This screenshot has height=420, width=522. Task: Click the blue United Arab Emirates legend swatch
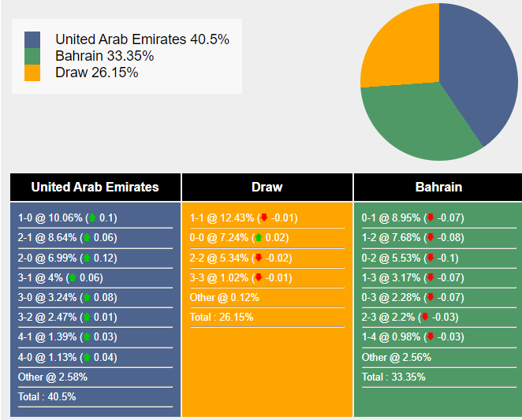[32, 39]
